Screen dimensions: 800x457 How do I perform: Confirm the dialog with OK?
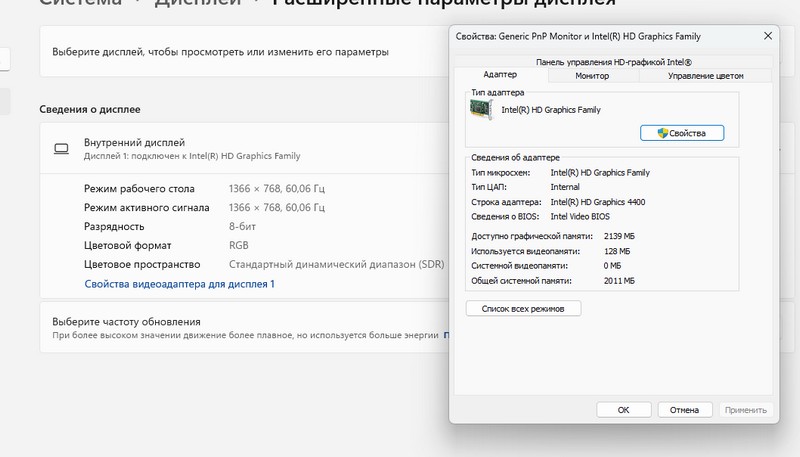coord(623,410)
